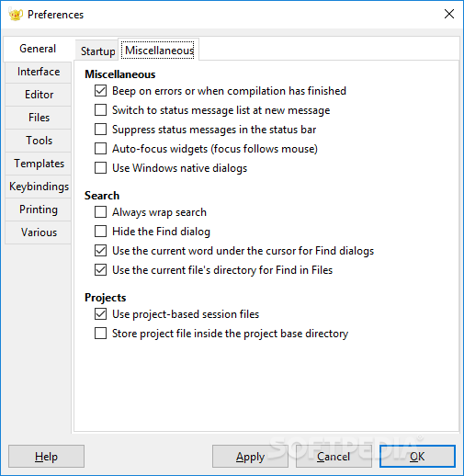Click the Search section heading
This screenshot has width=464, height=476.
coord(102,196)
